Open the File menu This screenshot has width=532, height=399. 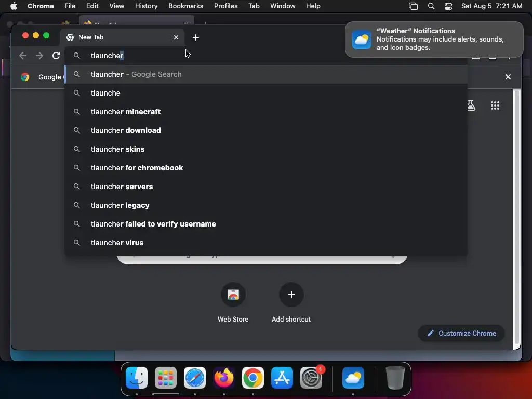tap(70, 6)
